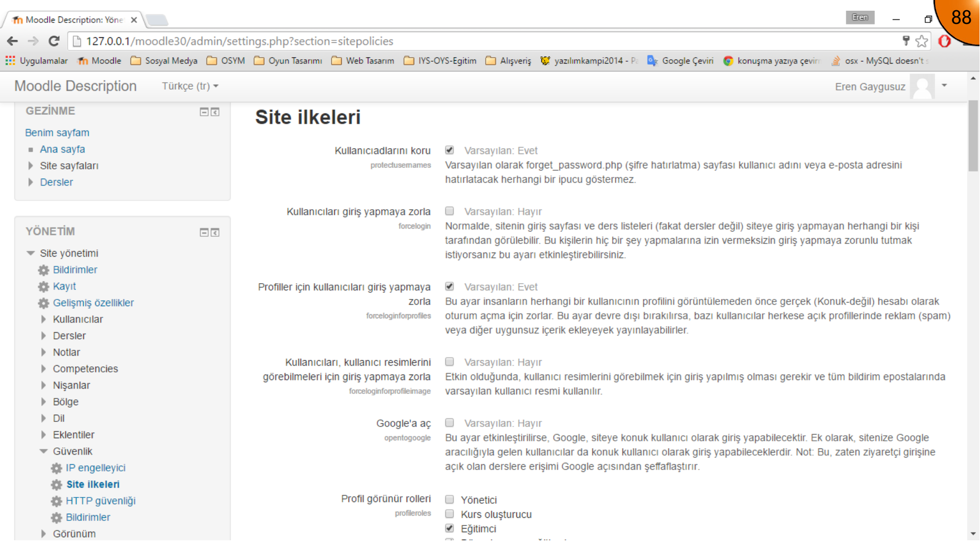Click the gear icon beside Gelişmiş özellikler
The image size is (980, 551).
click(x=44, y=303)
